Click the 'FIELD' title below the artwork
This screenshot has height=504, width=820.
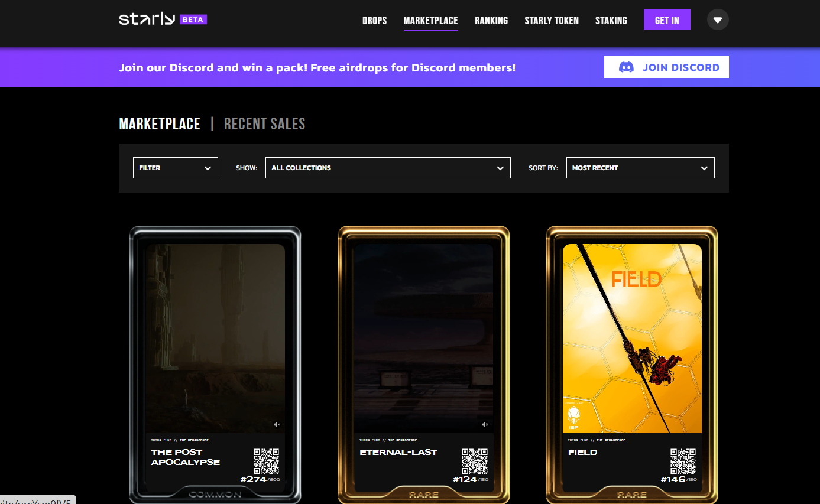(x=583, y=453)
